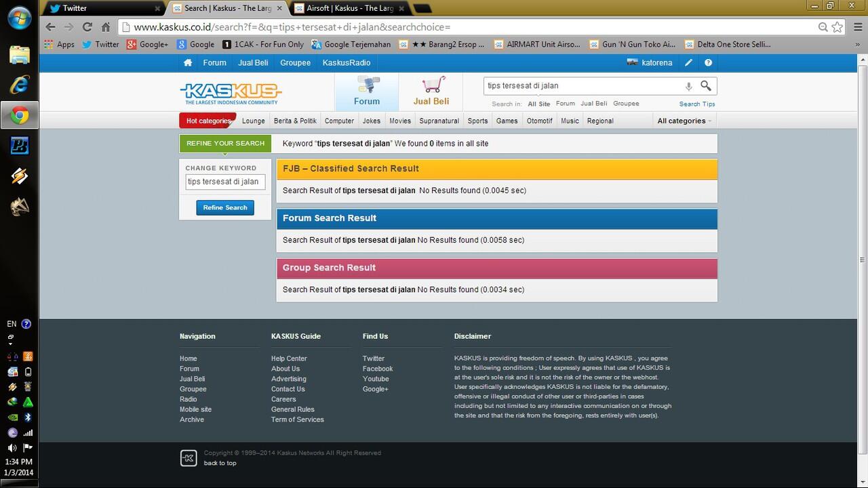Click the Kaskus logo
This screenshot has height=488, width=868.
231,93
